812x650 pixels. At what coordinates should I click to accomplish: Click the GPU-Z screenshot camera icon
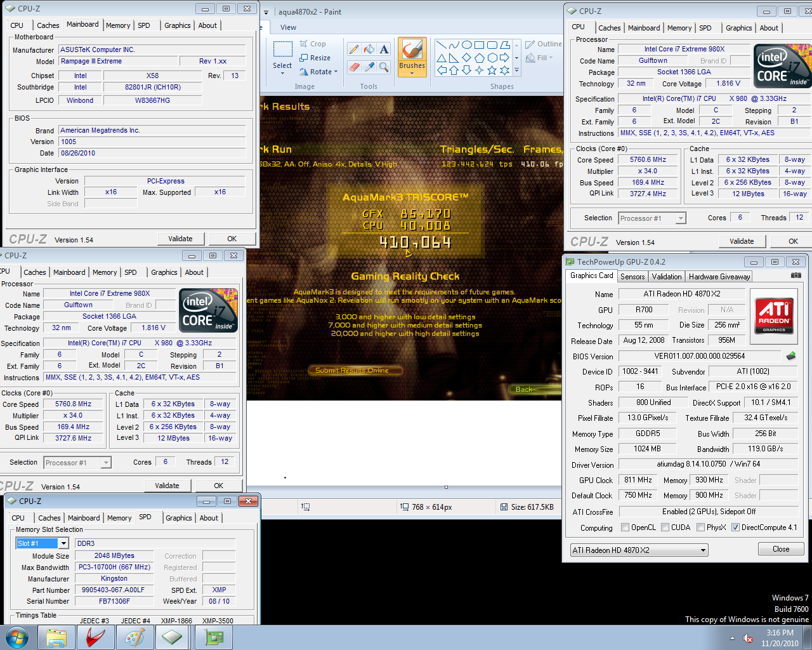(x=796, y=275)
